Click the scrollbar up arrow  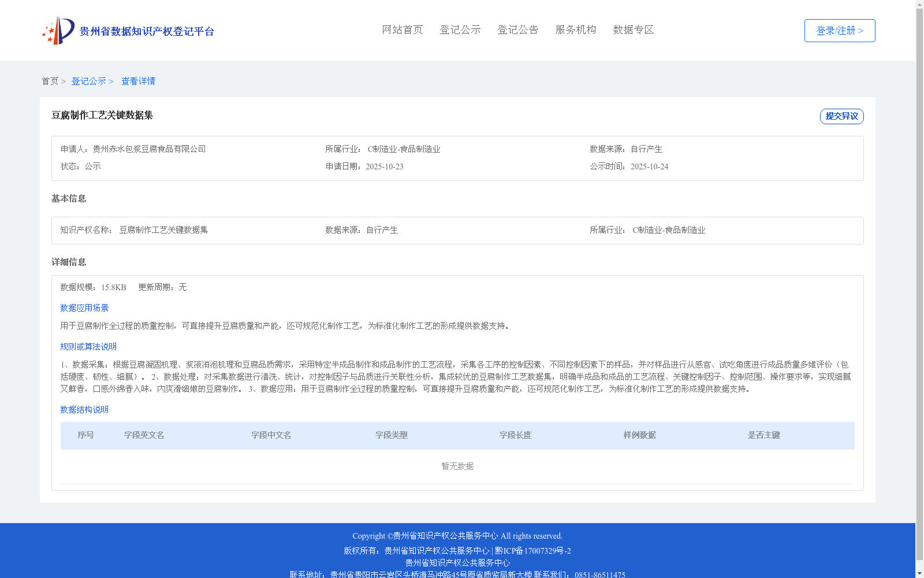click(x=919, y=4)
